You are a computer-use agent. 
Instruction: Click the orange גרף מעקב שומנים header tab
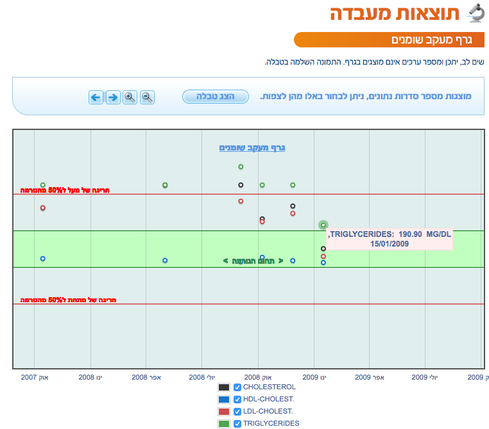coord(389,40)
